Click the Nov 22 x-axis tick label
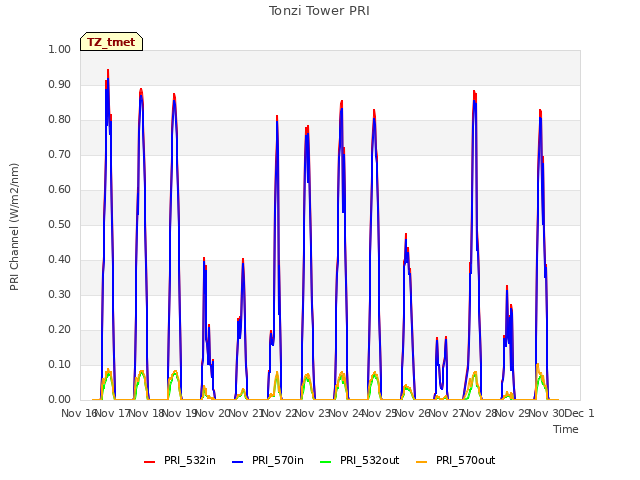The height and width of the screenshot is (480, 640). 279,413
